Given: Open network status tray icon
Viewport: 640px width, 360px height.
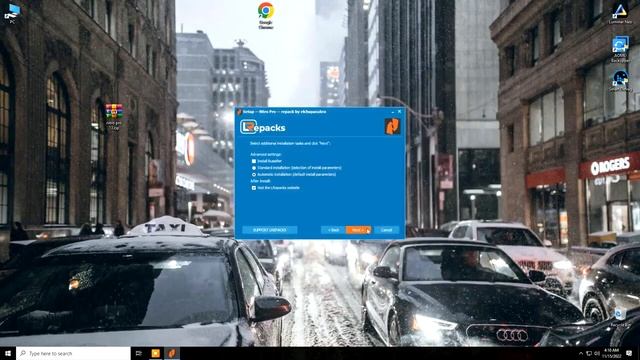Looking at the screenshot, I should tap(589, 353).
